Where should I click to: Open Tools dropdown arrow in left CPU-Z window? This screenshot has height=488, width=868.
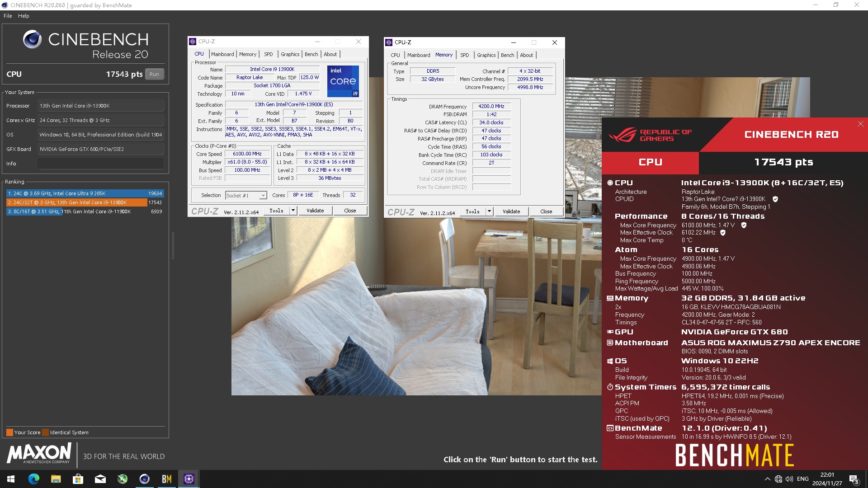[x=293, y=211]
